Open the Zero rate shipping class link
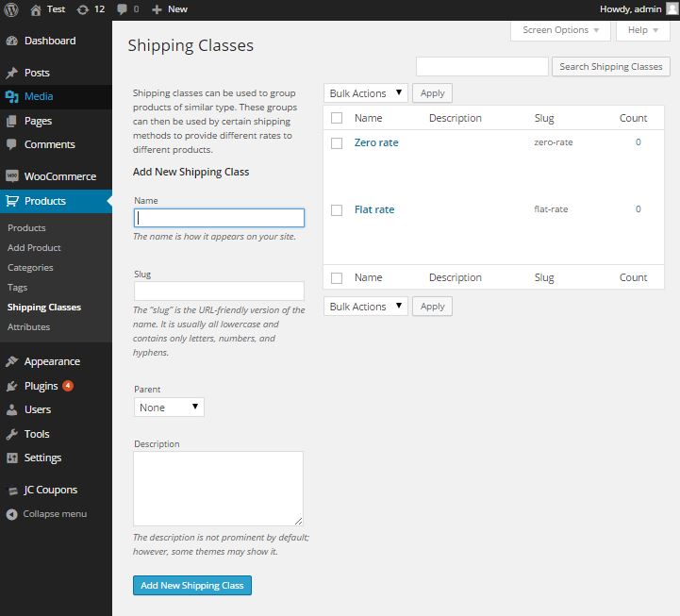 (x=376, y=142)
